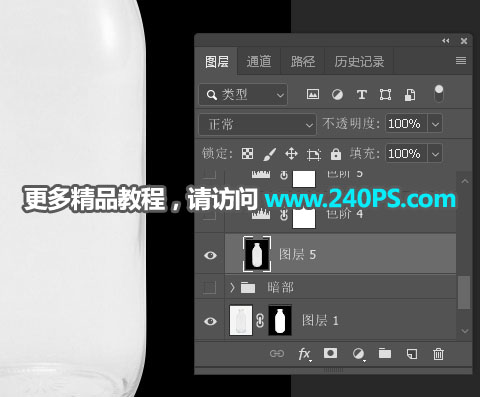Delete layer with trash icon
This screenshot has height=397, width=480.
tap(438, 354)
